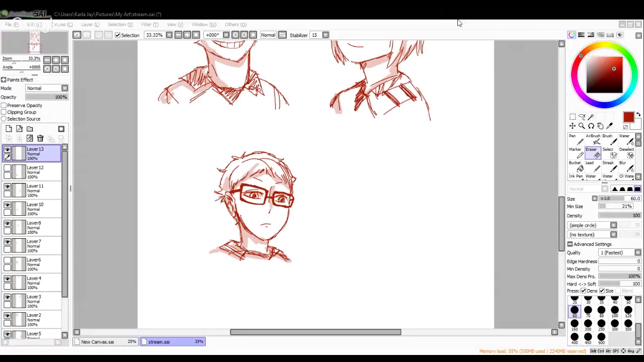Open the Selection menu
Screen dimensions: 644x362
[120, 25]
